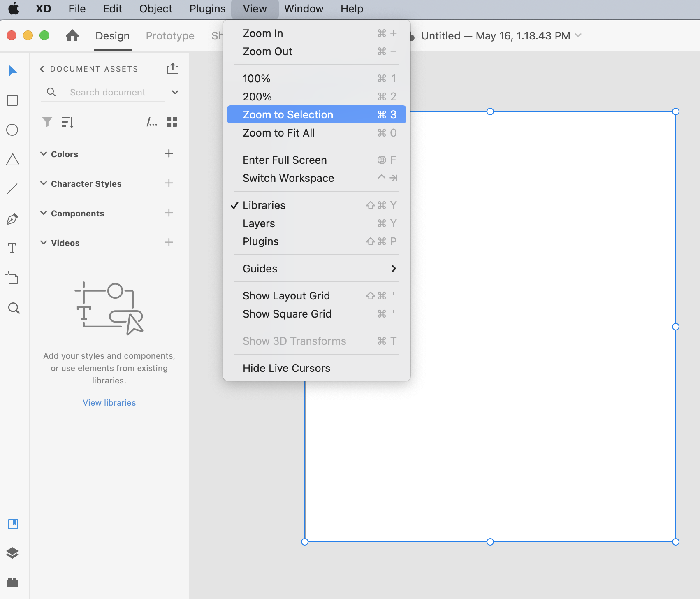Screen dimensions: 700x599
Task: Collapse the Colors section
Action: [44, 154]
